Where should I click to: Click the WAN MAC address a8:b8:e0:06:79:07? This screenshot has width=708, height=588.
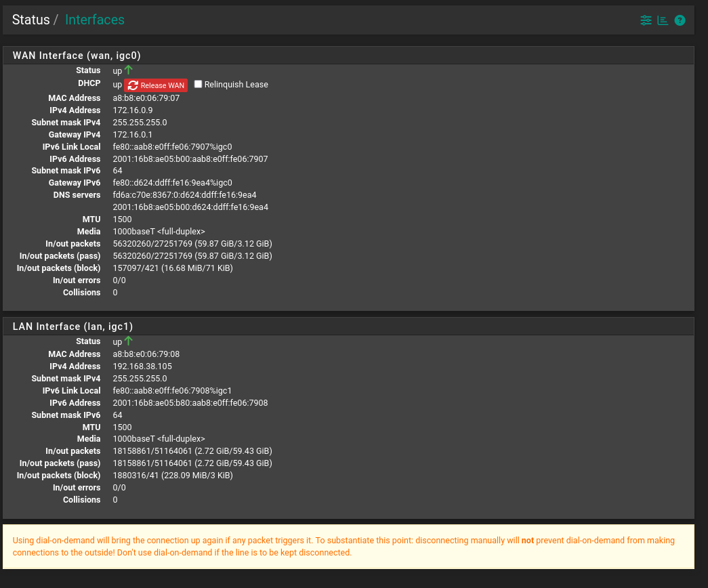146,98
